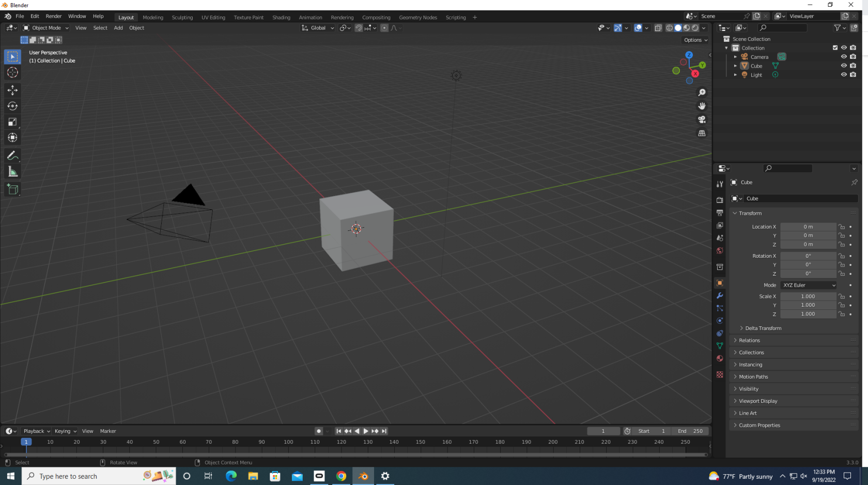Screen dimensions: 868x485
Task: Click the zoom magnifier viewport icon
Action: click(x=702, y=92)
